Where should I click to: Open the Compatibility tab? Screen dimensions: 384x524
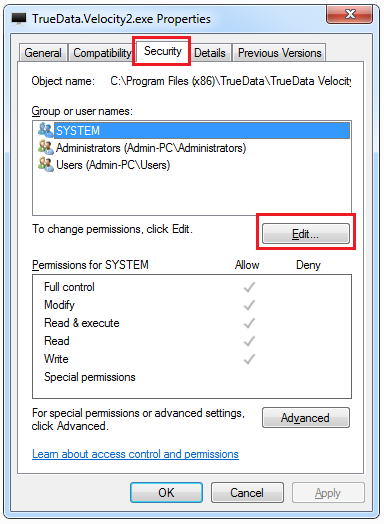point(102,53)
